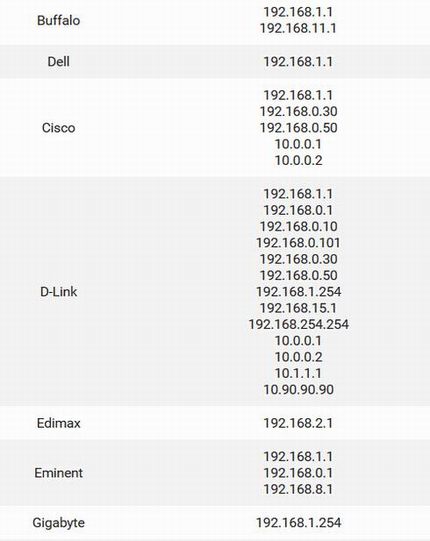Select D-Link IP address 10.90.90.90
This screenshot has height=541, width=430.
299,390
